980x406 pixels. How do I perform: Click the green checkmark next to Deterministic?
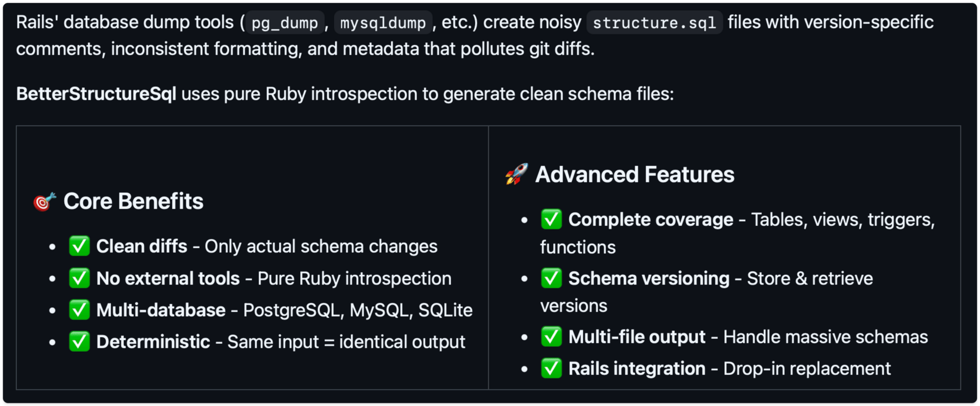tap(80, 342)
